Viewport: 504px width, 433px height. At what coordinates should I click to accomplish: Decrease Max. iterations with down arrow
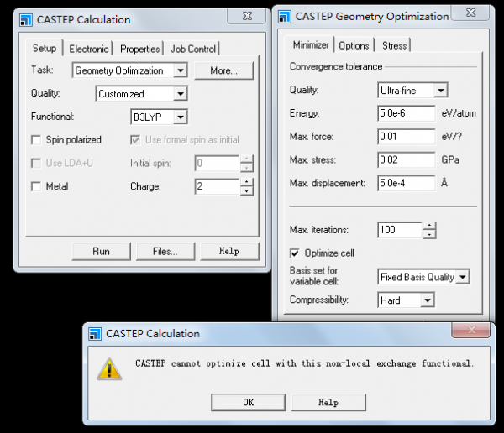[x=429, y=234]
